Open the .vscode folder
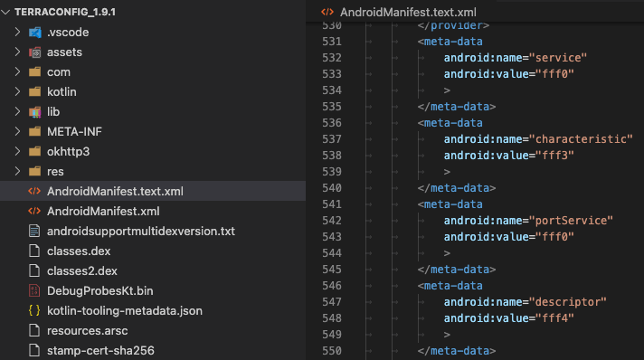The height and width of the screenshot is (360, 644). pos(68,32)
